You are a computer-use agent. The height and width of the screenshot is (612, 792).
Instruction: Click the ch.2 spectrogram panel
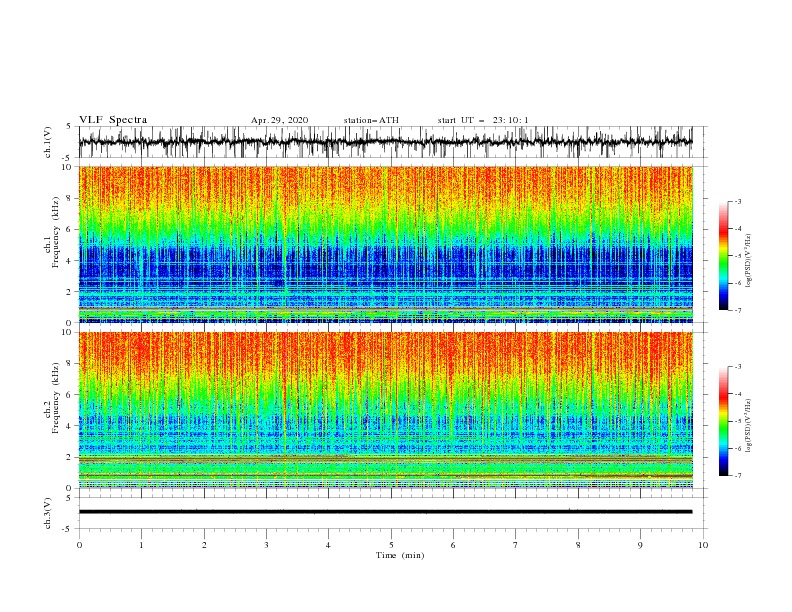(386, 410)
